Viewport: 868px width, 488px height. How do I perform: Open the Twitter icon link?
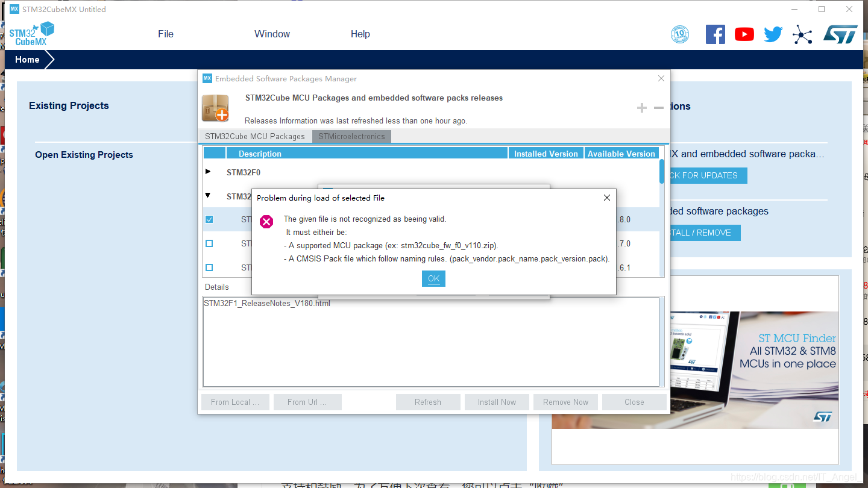tap(773, 34)
